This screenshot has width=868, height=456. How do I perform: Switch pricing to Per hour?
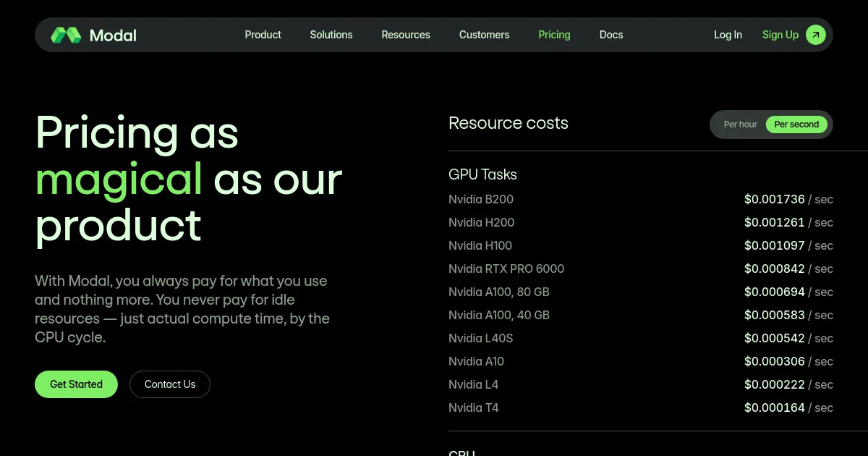point(740,124)
